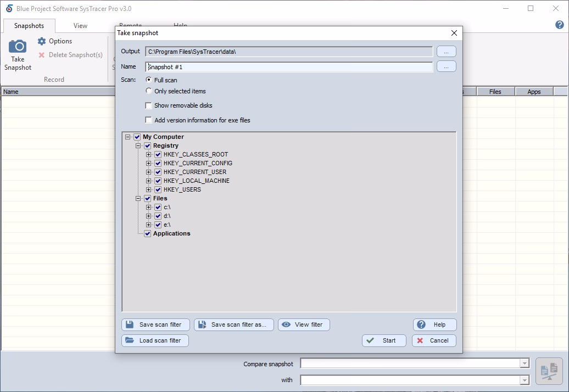Uncheck HKEY_CURRENT_CONFIG checkbox

(x=158, y=163)
